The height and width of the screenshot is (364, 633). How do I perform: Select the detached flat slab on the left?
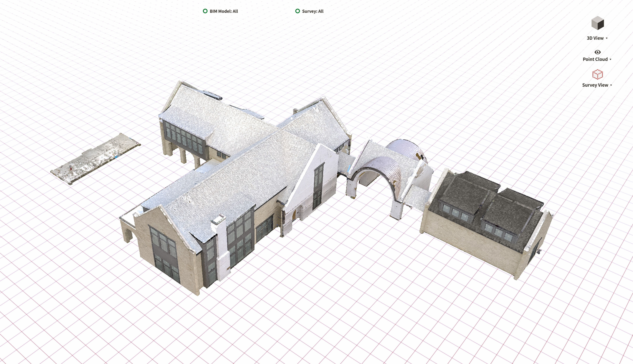click(95, 159)
